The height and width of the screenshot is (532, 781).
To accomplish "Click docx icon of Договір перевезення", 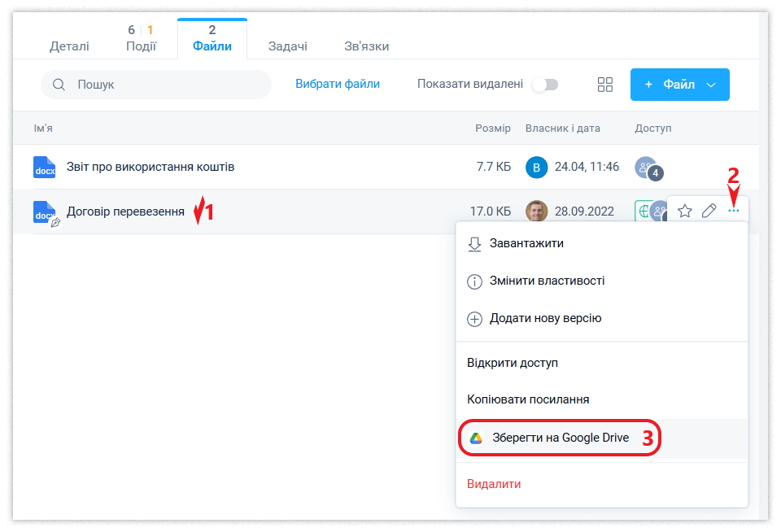I will point(44,212).
